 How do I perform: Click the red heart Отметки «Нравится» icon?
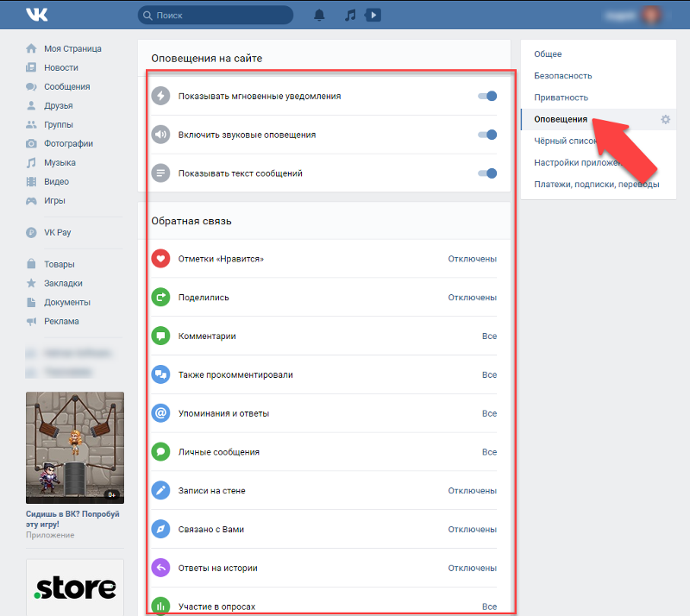[x=160, y=259]
